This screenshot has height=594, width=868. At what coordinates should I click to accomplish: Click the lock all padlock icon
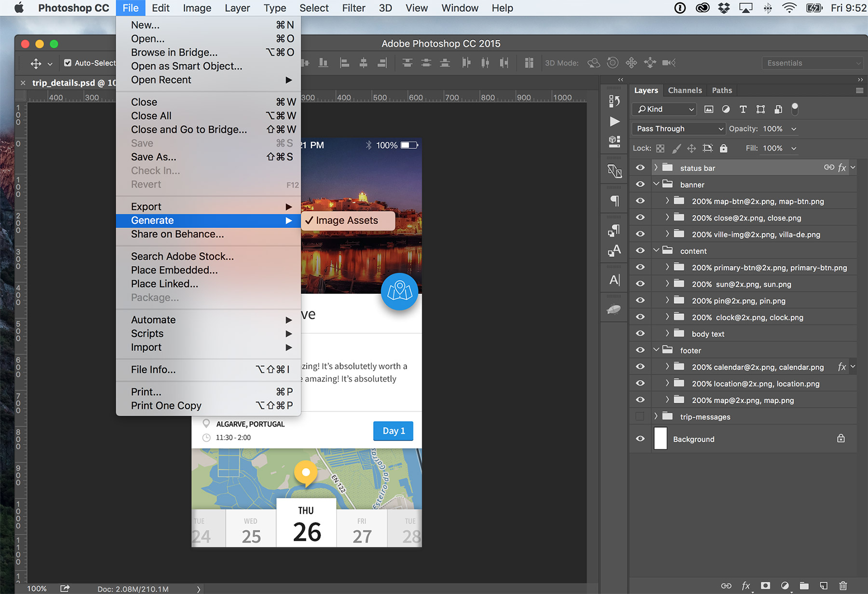(723, 148)
